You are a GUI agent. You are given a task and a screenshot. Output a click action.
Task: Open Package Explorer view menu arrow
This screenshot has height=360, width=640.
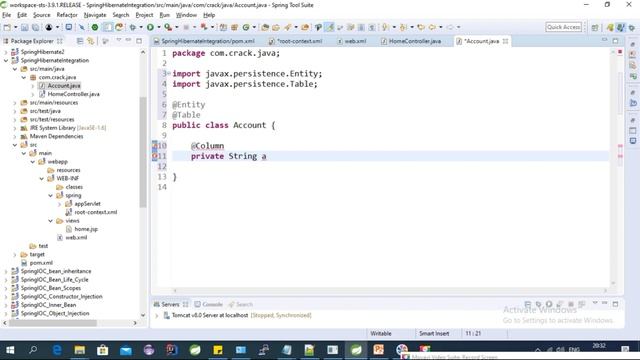point(119,40)
